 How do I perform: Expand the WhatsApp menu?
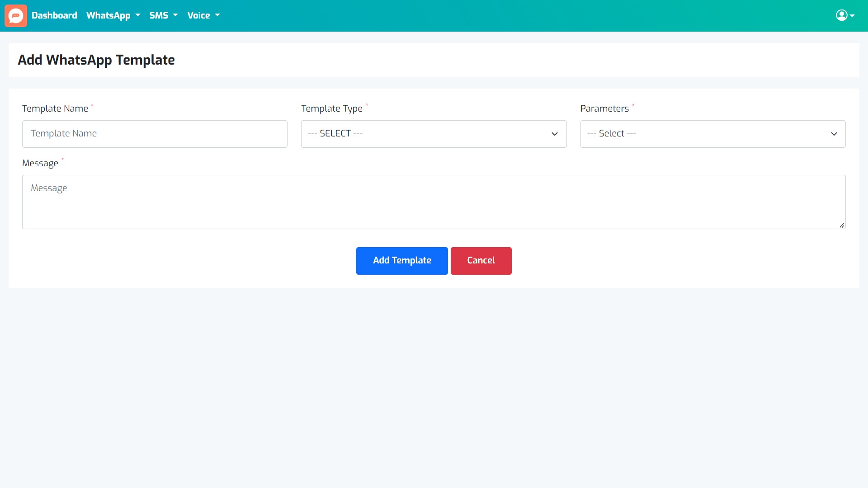pos(113,15)
